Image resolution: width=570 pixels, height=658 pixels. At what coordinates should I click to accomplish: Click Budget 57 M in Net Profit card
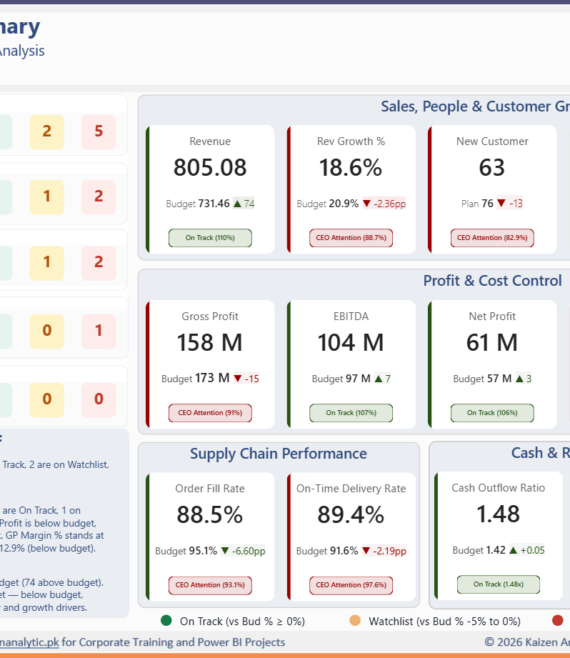click(x=482, y=379)
